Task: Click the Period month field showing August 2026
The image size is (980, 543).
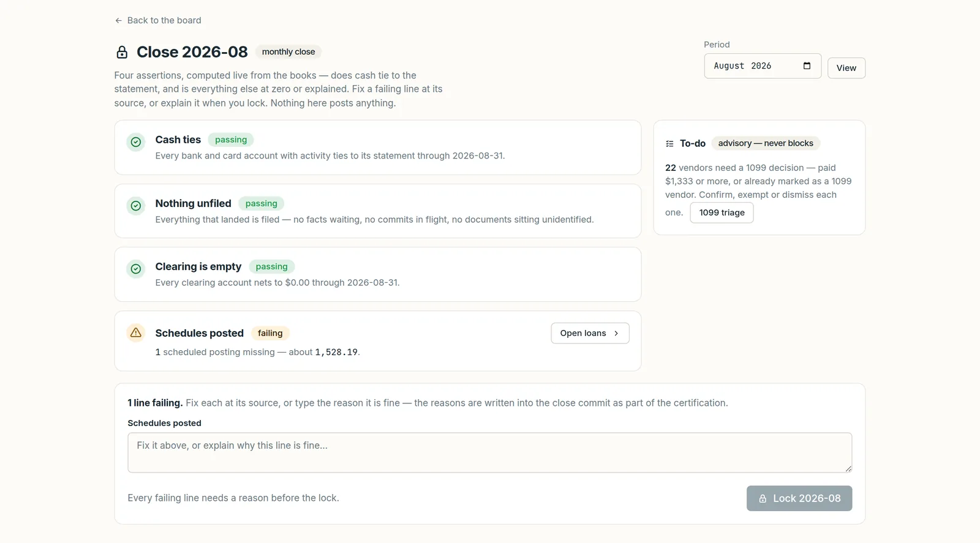Action: coord(763,66)
